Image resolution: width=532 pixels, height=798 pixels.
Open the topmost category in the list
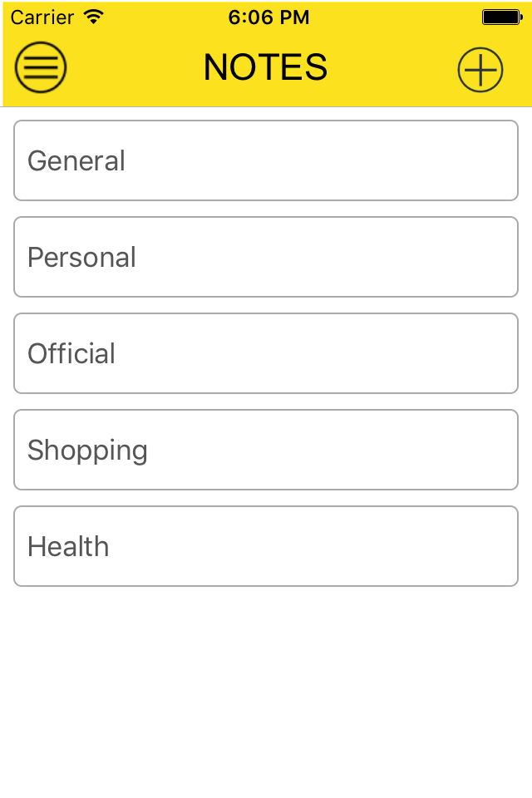point(266,160)
